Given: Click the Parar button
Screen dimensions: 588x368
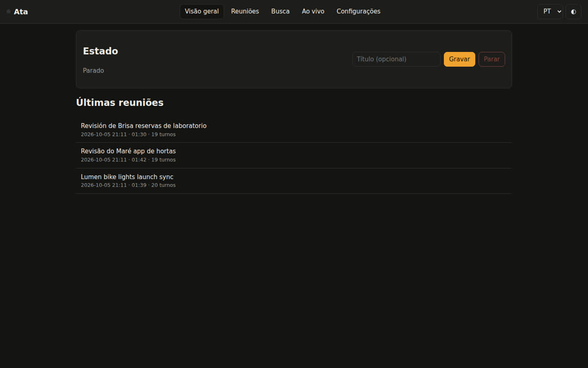Looking at the screenshot, I should point(491,59).
